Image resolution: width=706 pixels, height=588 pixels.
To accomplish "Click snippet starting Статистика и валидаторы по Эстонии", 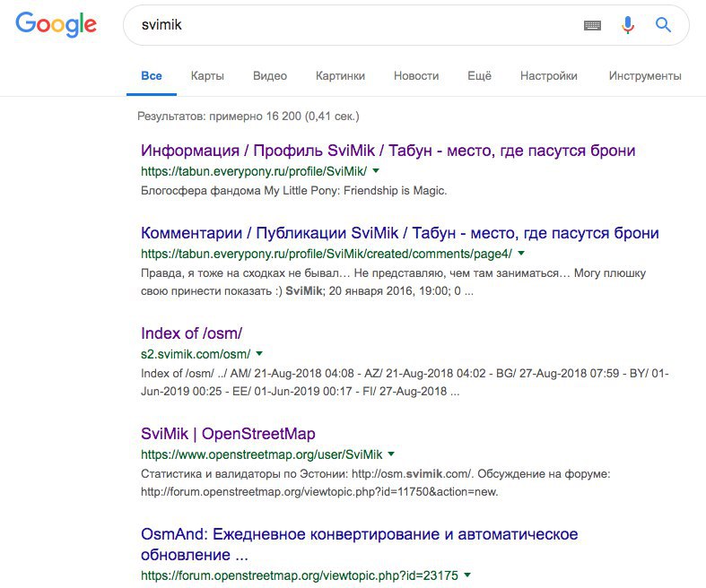I will point(376,482).
